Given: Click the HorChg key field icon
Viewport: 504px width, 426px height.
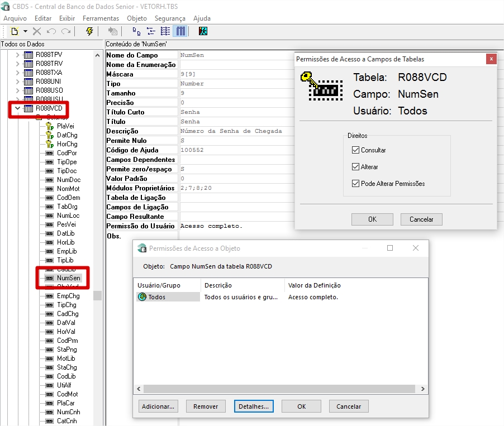Looking at the screenshot, I should tap(50, 144).
